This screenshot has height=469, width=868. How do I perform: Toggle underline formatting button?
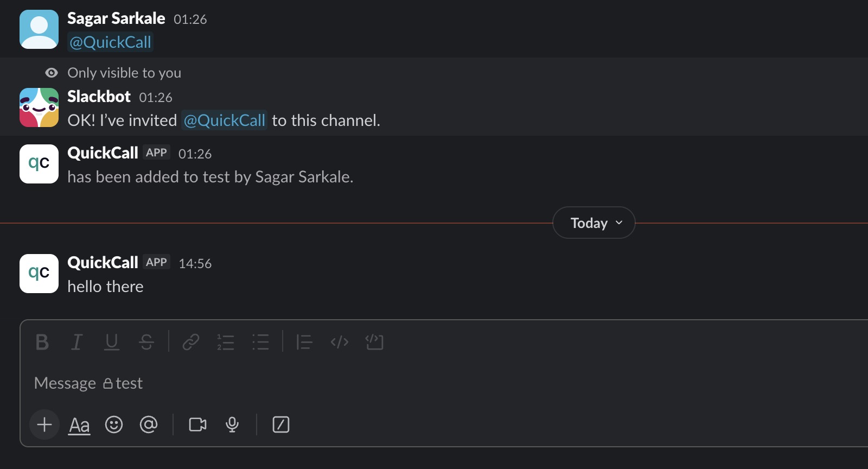click(112, 342)
